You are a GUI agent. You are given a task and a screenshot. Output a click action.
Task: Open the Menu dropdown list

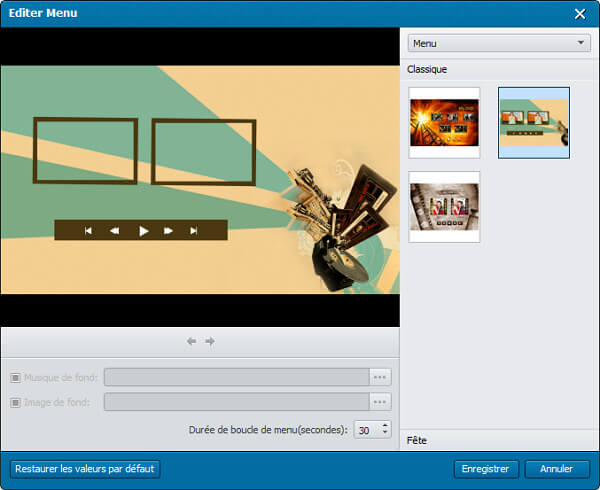[499, 43]
